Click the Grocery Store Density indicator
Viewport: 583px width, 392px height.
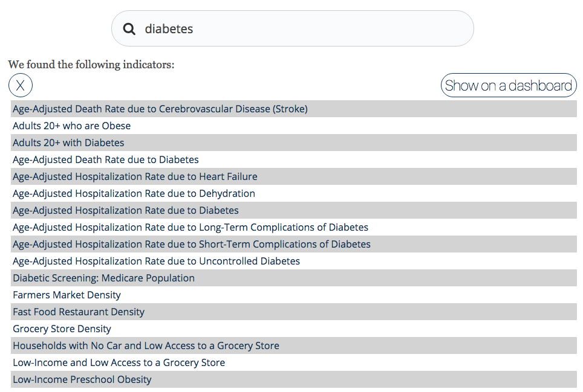tap(62, 329)
